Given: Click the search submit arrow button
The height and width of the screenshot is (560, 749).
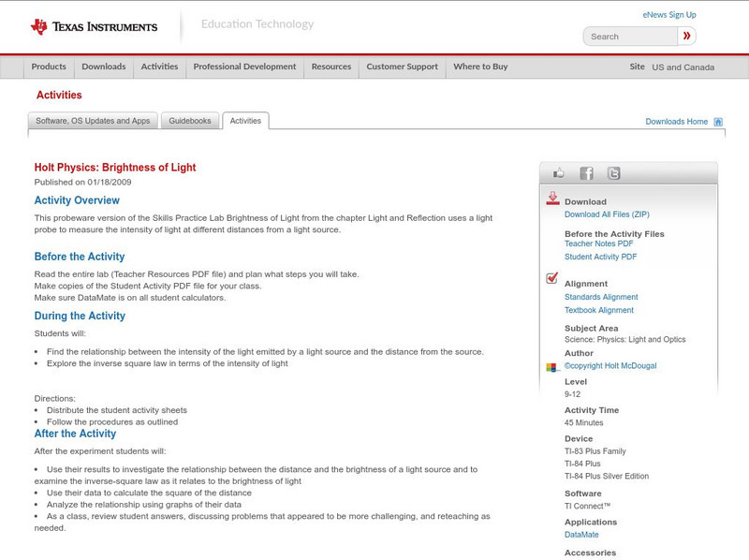Looking at the screenshot, I should pyautogui.click(x=687, y=36).
